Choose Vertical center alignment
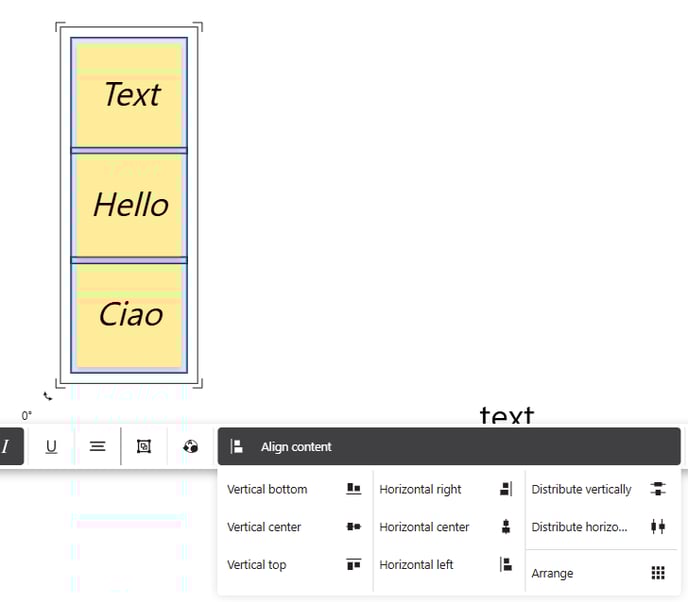Image resolution: width=688 pixels, height=602 pixels. click(x=294, y=527)
